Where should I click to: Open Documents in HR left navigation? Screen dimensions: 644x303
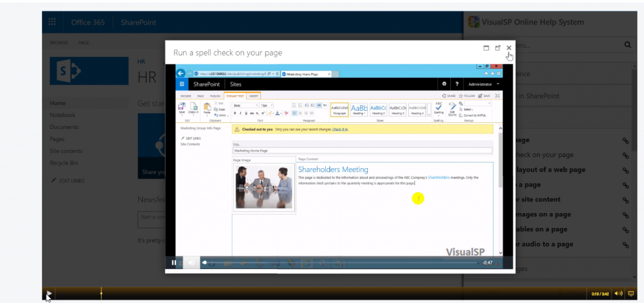coord(64,127)
